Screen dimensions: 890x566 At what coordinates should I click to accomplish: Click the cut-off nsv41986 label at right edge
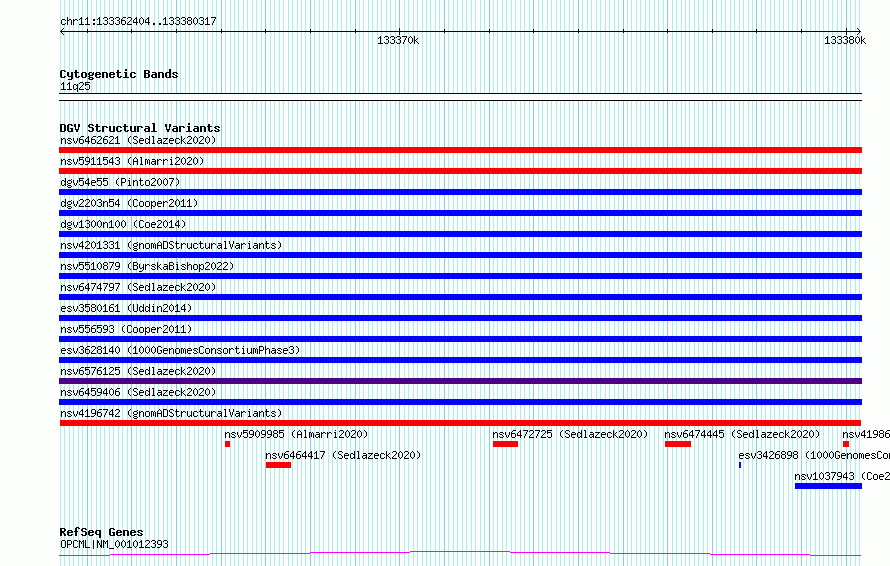[866, 434]
